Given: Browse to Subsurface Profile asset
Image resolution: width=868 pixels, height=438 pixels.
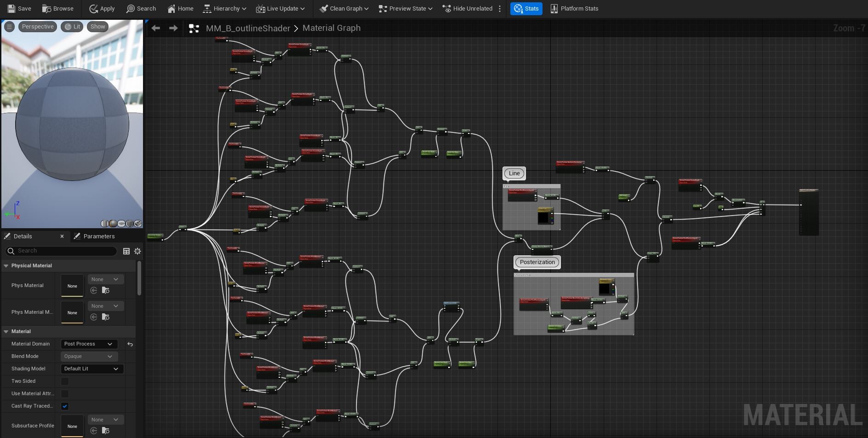Looking at the screenshot, I should [106, 431].
